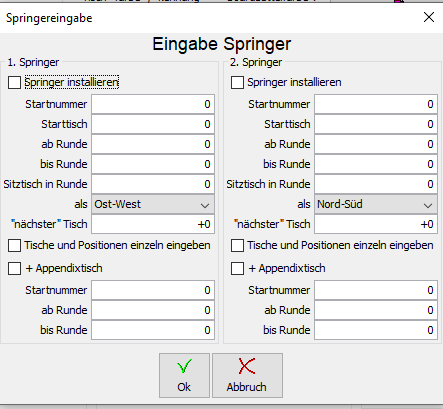Viewport: 443px width, 409px height.
Task: Focus 1. Springer top Startnummer field
Action: pyautogui.click(x=153, y=104)
